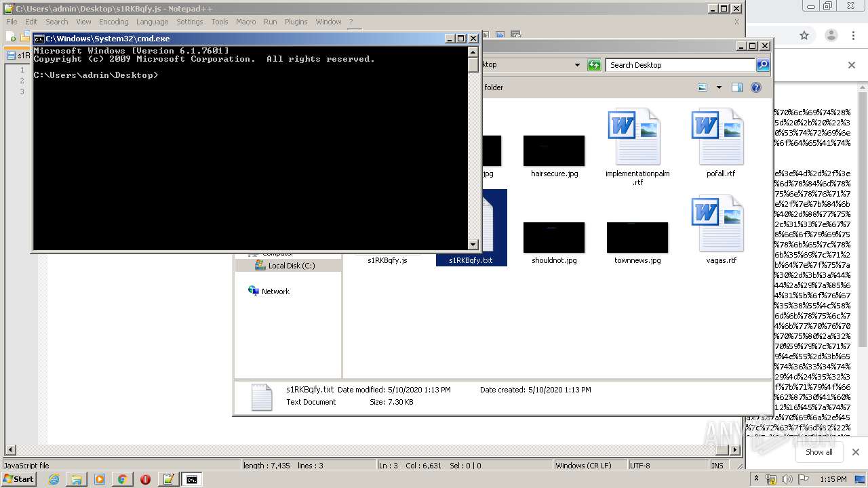Click the Change your view icon in Explorer

click(x=703, y=87)
